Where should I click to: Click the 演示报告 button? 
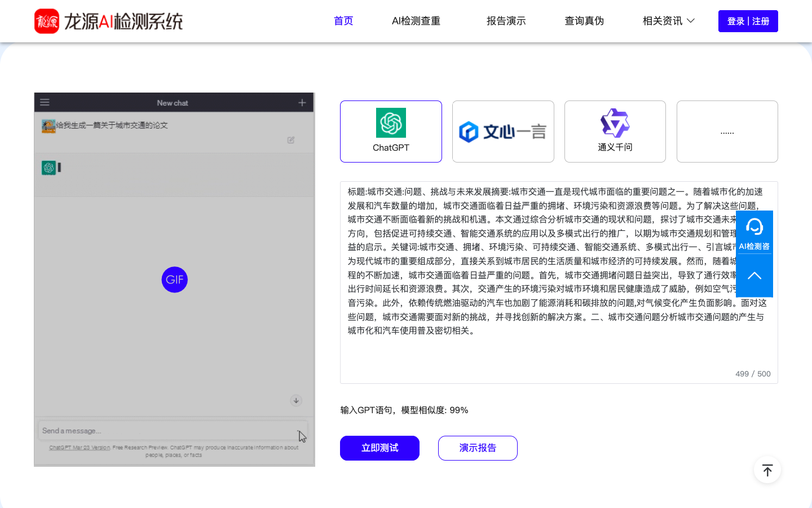[478, 448]
